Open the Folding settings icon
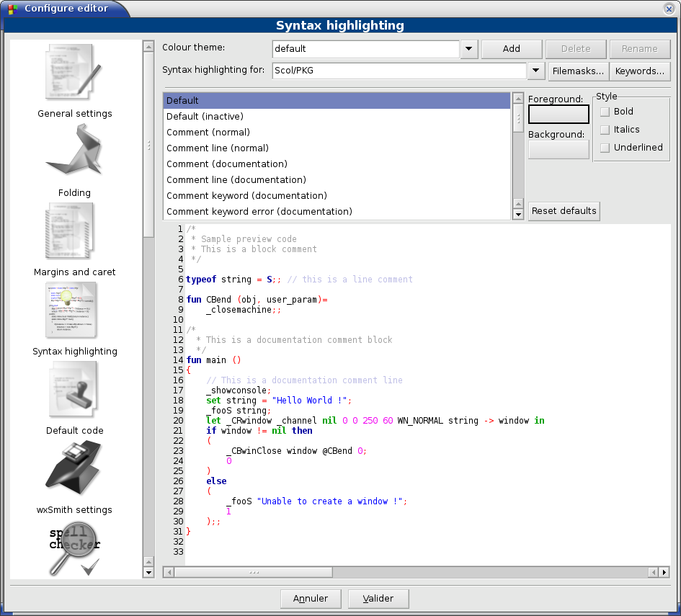The width and height of the screenshot is (681, 616). click(x=74, y=150)
